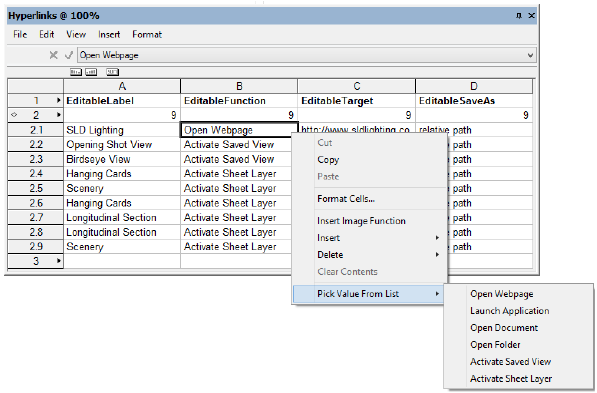Close the Hyperlinks worksheet window
This screenshot has height=393, width=597.
pos(532,16)
